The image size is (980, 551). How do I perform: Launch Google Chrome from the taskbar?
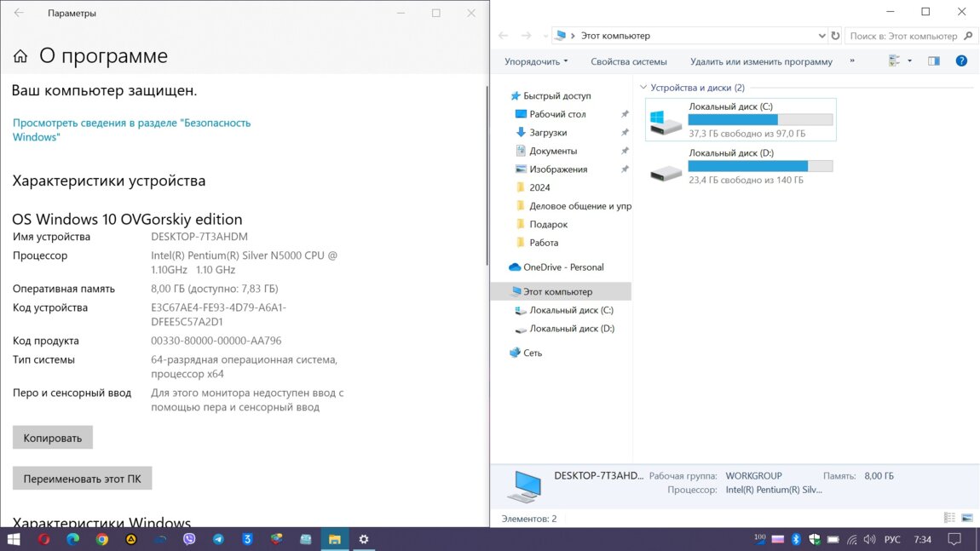(x=102, y=539)
